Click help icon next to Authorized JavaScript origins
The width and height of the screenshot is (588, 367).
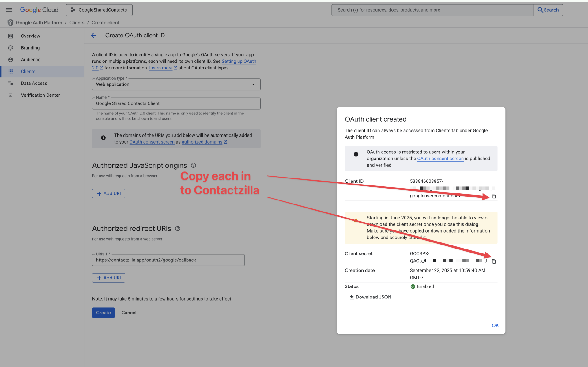[193, 165]
